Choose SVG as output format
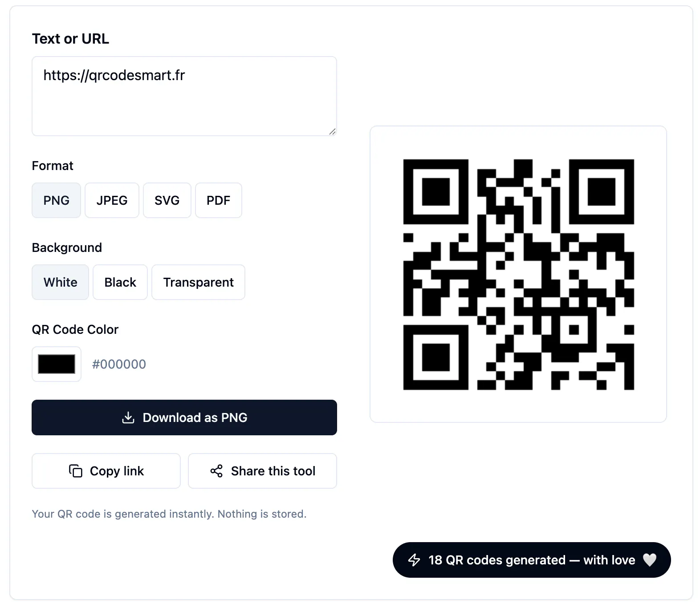Image resolution: width=700 pixels, height=608 pixels. tap(167, 200)
